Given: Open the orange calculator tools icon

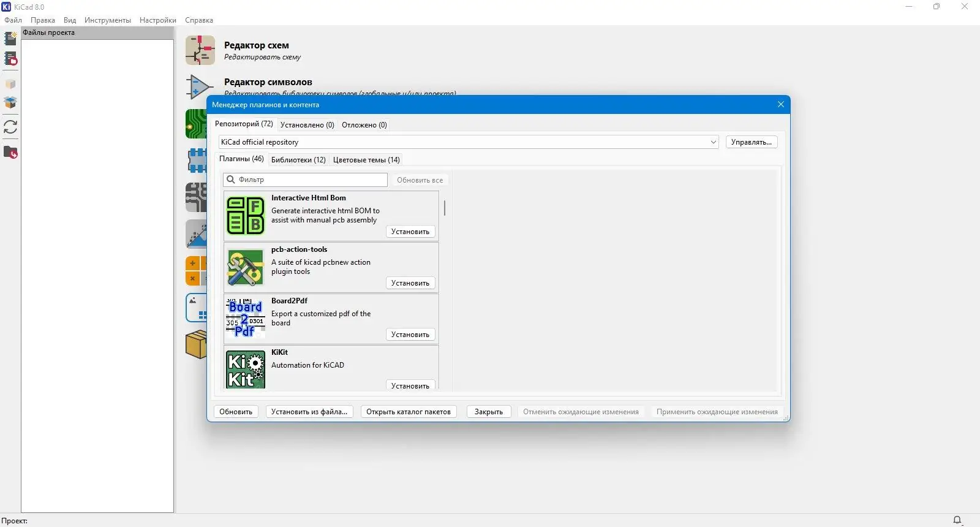Looking at the screenshot, I should click(196, 271).
